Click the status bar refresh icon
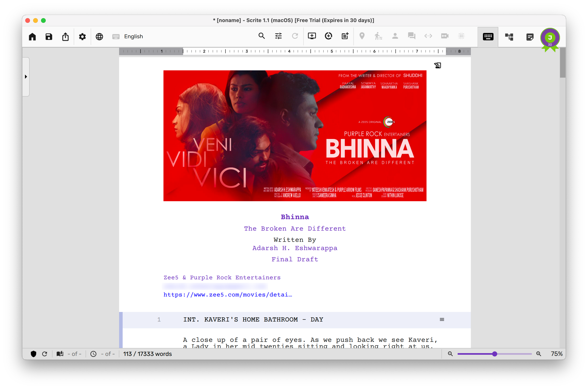Viewport: 588px width, 389px height. tap(45, 354)
